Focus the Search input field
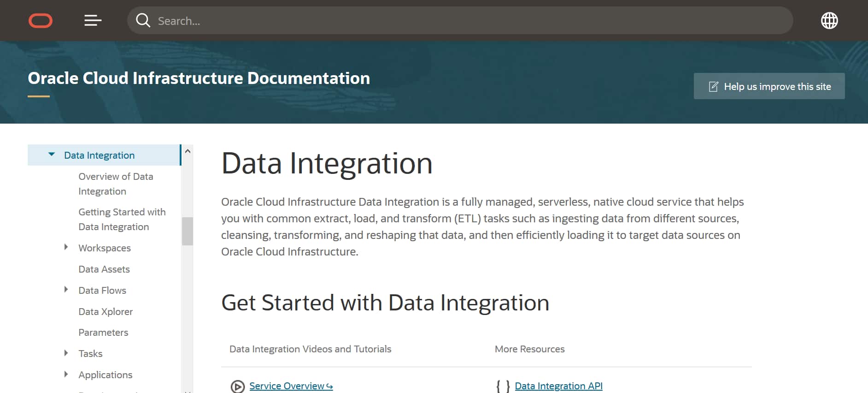The image size is (868, 393). [x=461, y=20]
